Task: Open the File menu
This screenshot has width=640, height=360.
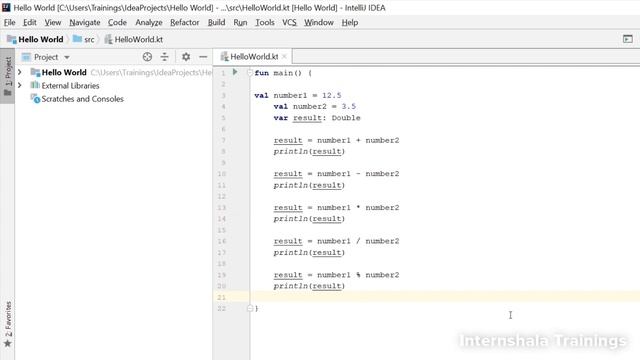Action: [9, 22]
